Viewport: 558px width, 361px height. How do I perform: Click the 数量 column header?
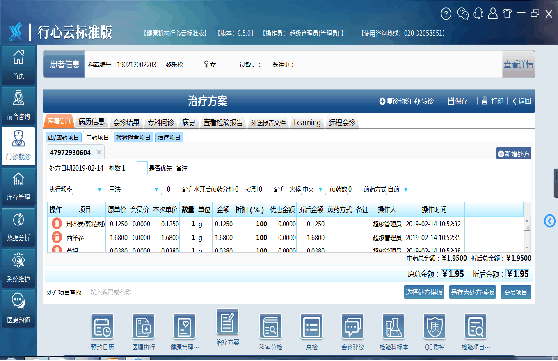(188, 210)
